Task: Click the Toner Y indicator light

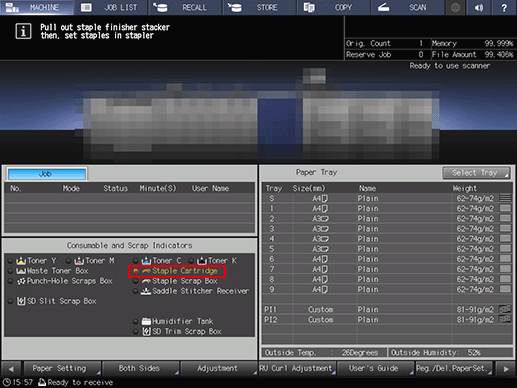Action: click(11, 261)
